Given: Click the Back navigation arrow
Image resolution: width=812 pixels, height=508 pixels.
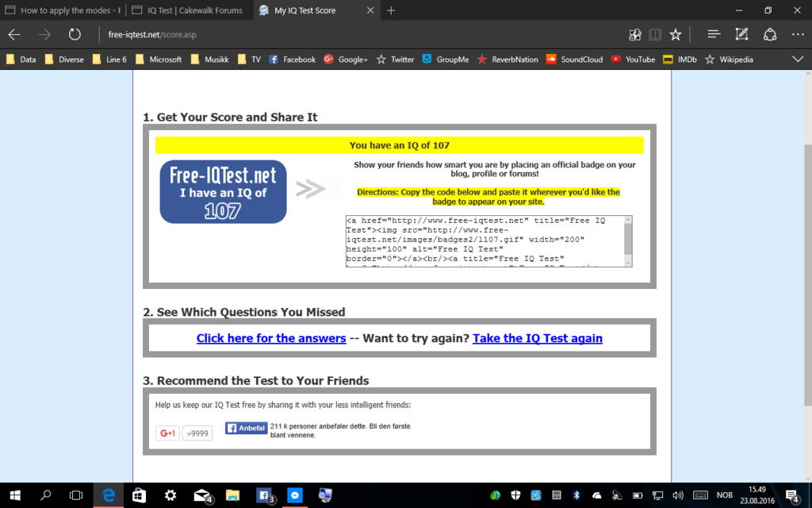Looking at the screenshot, I should pyautogui.click(x=14, y=34).
